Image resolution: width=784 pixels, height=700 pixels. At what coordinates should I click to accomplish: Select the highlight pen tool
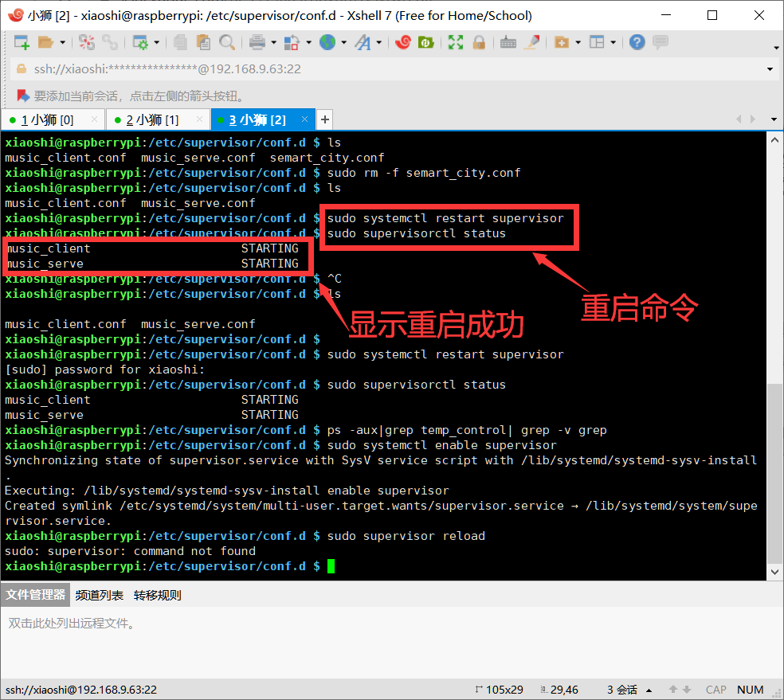tap(530, 41)
